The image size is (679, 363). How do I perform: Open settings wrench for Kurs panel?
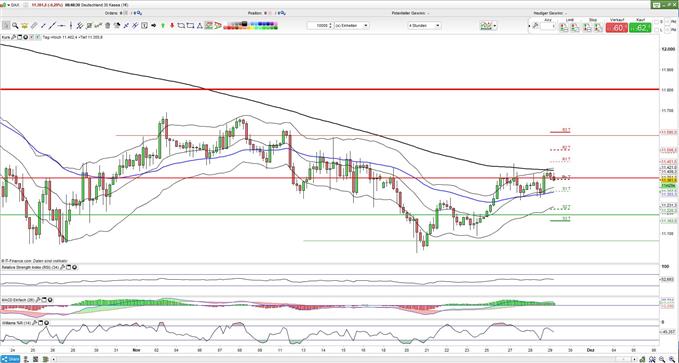(x=13, y=38)
